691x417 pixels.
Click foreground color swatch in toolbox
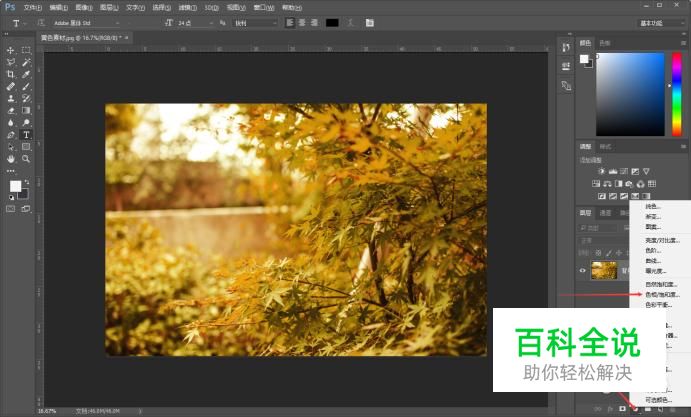[x=15, y=186]
